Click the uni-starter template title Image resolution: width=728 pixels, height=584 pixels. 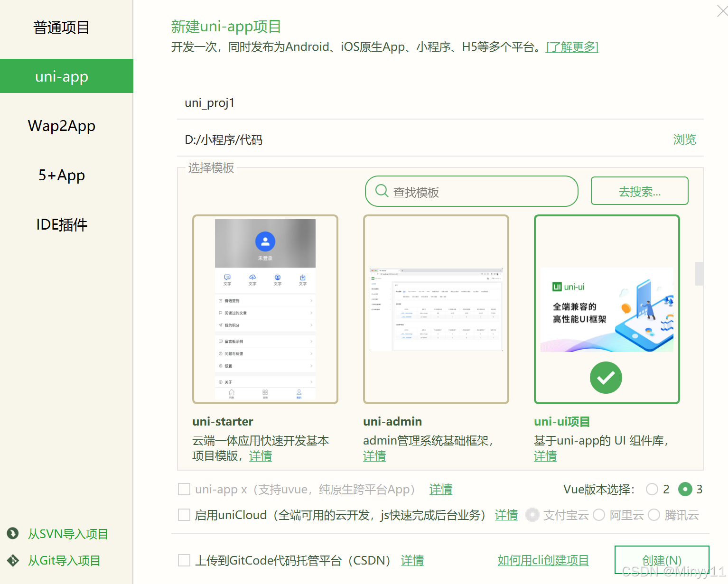[223, 421]
